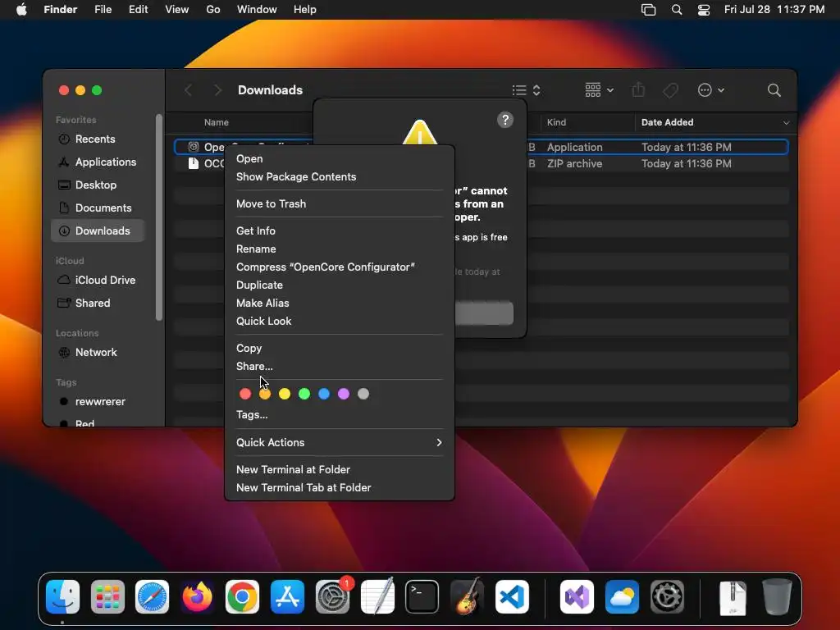Click the Finder search magnifier icon
This screenshot has width=840, height=630.
774,90
